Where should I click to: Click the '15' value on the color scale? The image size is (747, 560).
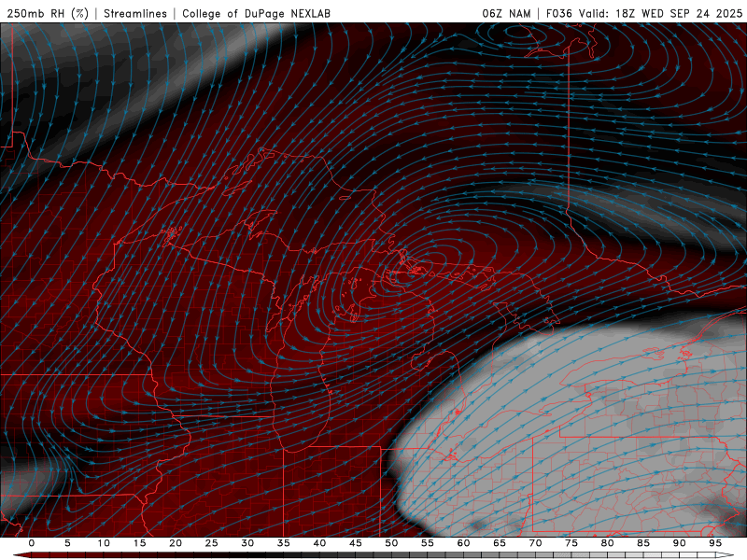[x=139, y=543]
